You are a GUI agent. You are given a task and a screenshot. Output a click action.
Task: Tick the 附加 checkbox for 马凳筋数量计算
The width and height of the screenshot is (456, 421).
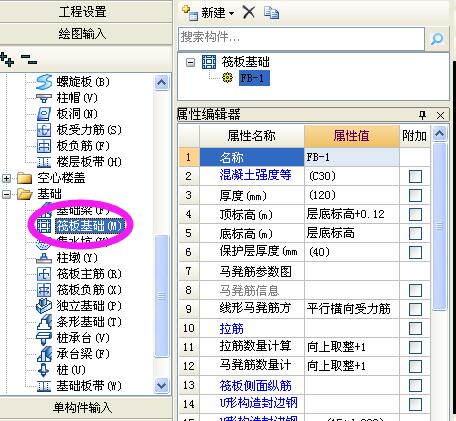coord(415,366)
